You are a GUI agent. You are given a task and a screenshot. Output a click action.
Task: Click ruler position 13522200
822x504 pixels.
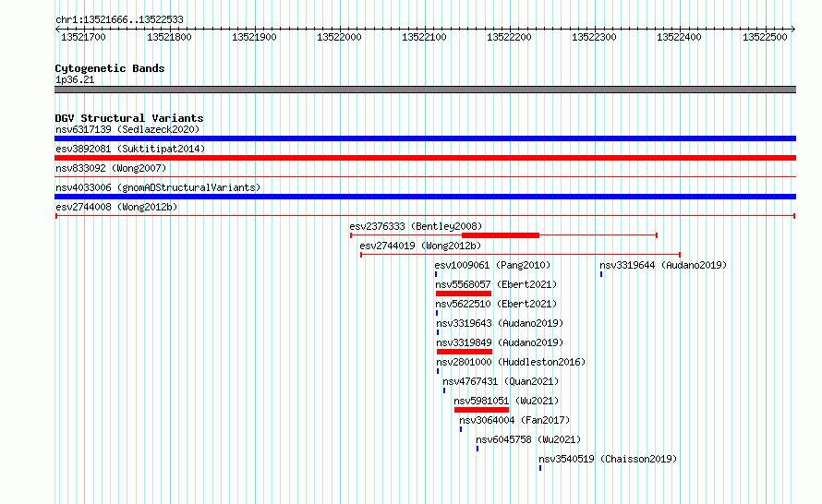[x=509, y=37]
